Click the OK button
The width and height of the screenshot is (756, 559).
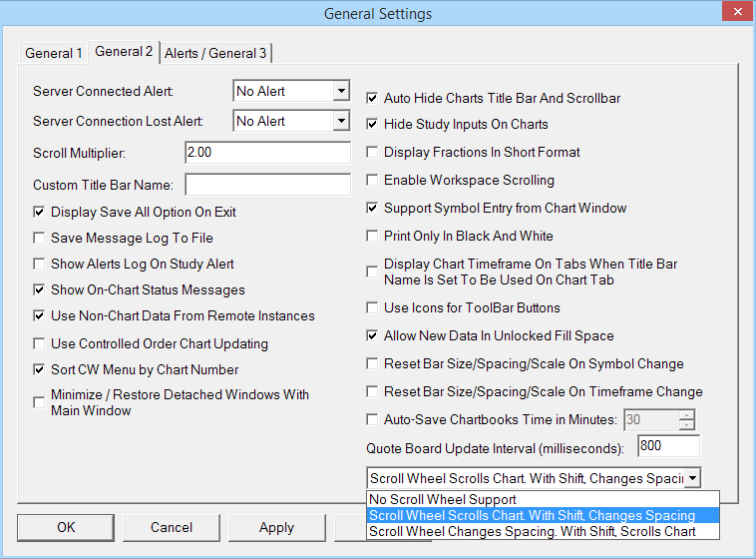(x=66, y=527)
